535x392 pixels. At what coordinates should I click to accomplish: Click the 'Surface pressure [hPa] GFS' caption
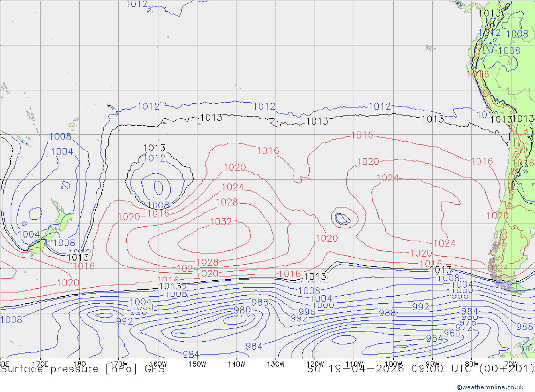(x=82, y=369)
